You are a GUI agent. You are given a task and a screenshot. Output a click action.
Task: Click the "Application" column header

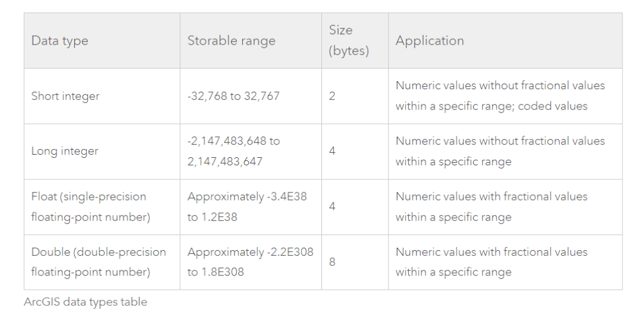coord(430,41)
